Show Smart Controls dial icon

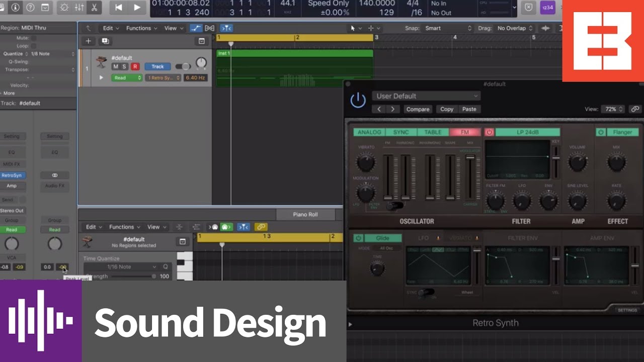tap(64, 8)
